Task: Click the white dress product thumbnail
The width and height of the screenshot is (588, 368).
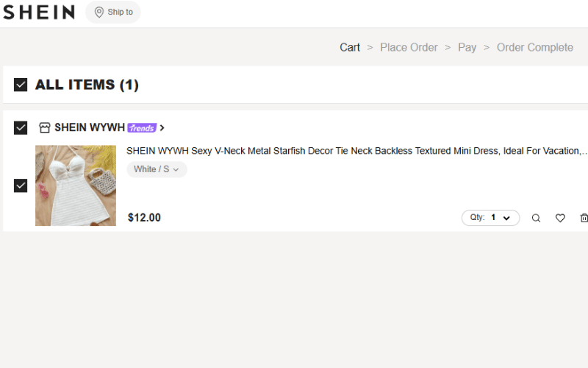Action: (x=76, y=185)
